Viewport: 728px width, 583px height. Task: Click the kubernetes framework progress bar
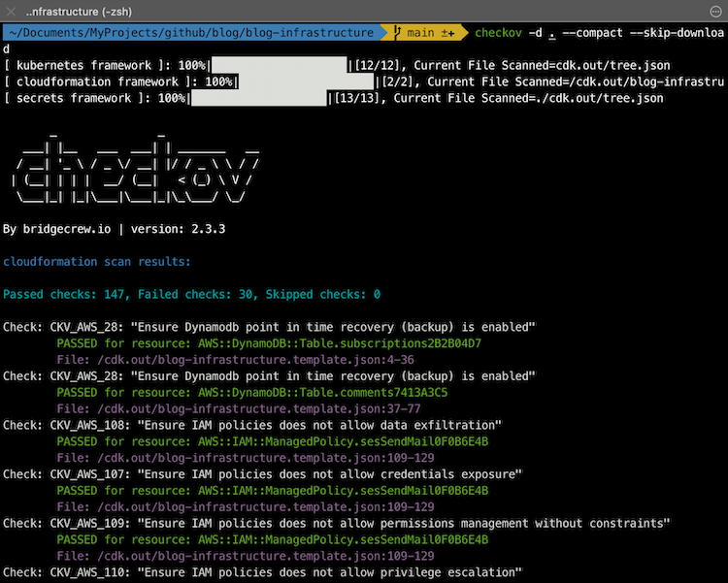pos(279,65)
